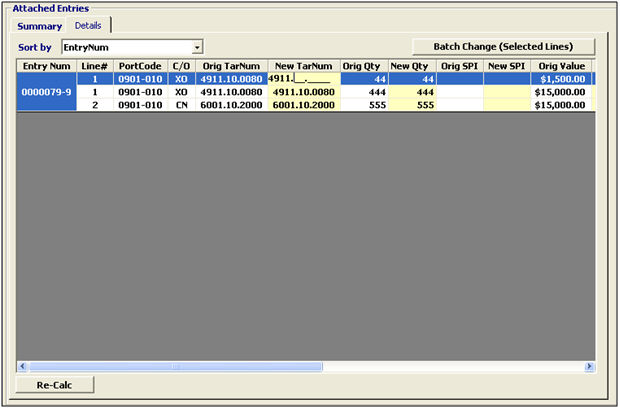Click scroll left arrow on horizontal scrollbar
The height and width of the screenshot is (408, 620).
coord(22,367)
